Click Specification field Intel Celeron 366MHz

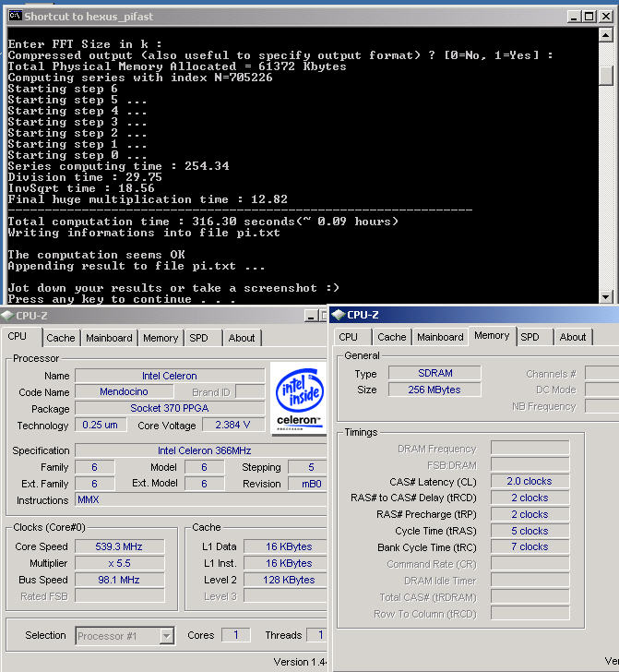(201, 450)
